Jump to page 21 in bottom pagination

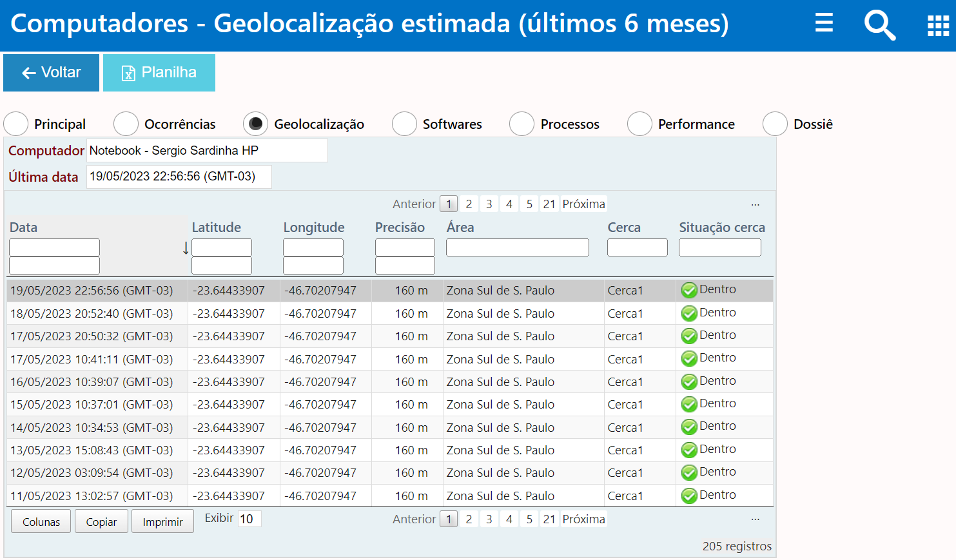click(549, 519)
